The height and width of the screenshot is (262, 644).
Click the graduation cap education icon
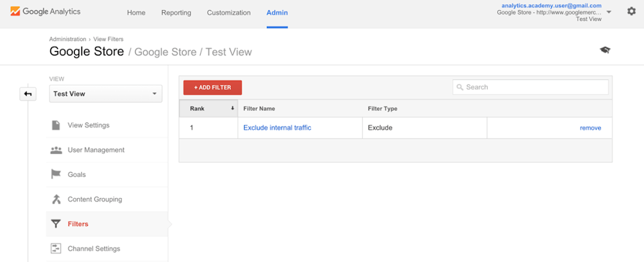click(x=605, y=50)
